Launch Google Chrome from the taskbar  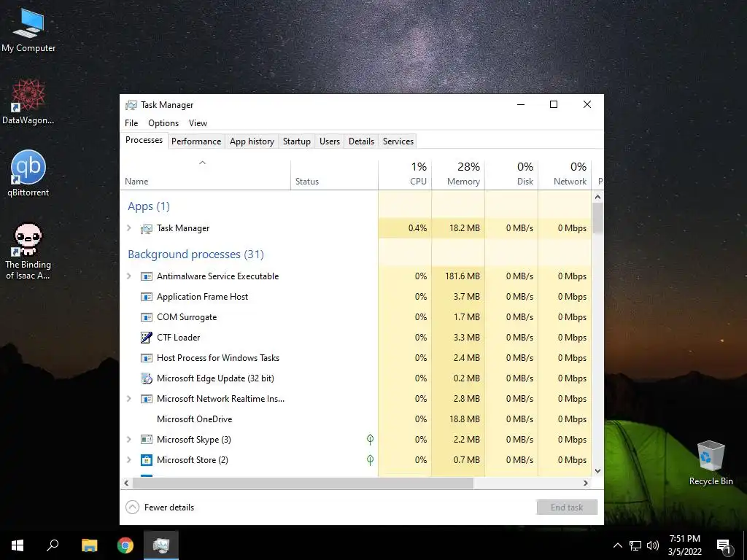[125, 545]
